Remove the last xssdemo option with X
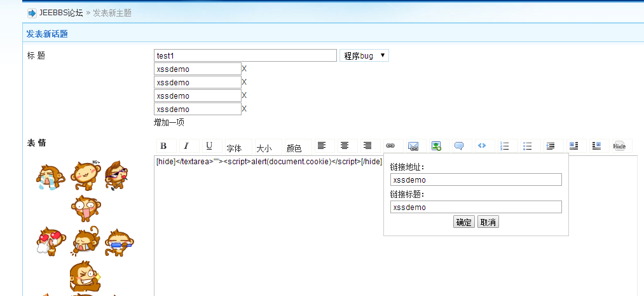 tap(244, 108)
